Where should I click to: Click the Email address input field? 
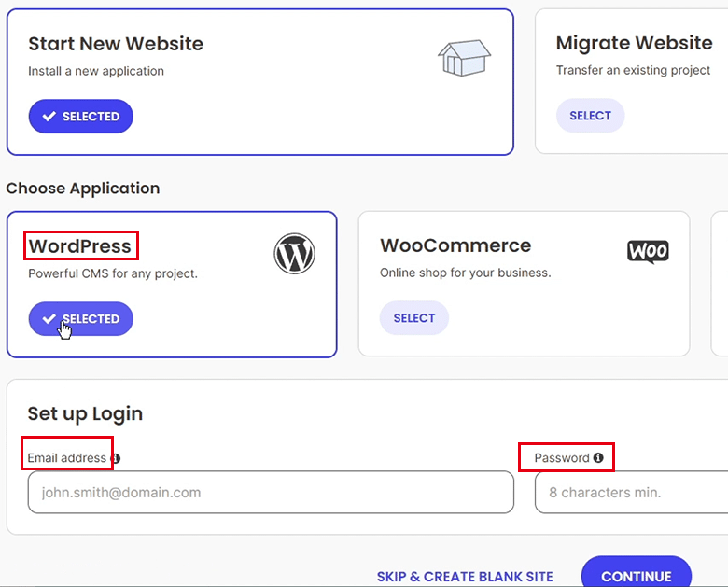point(271,492)
